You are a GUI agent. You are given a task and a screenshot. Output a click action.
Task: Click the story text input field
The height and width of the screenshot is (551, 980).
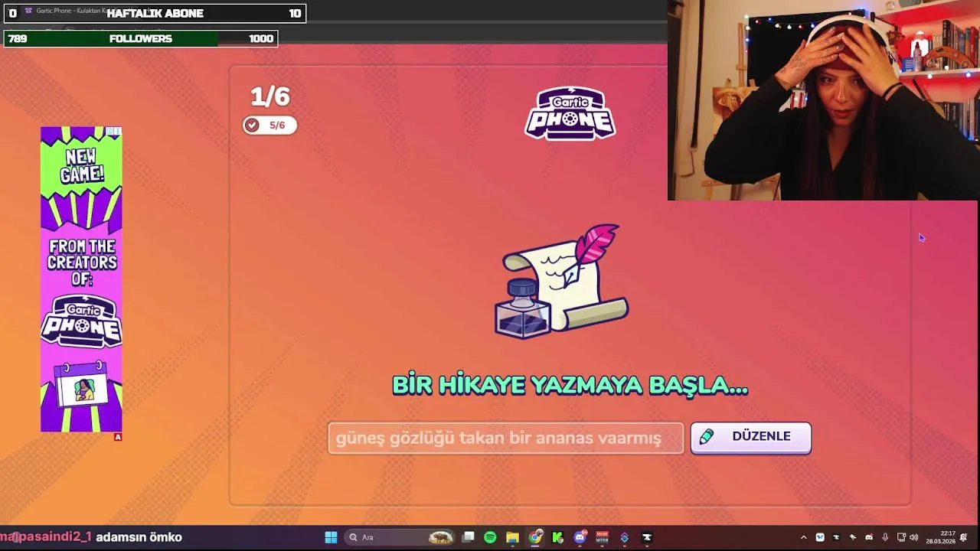point(505,438)
